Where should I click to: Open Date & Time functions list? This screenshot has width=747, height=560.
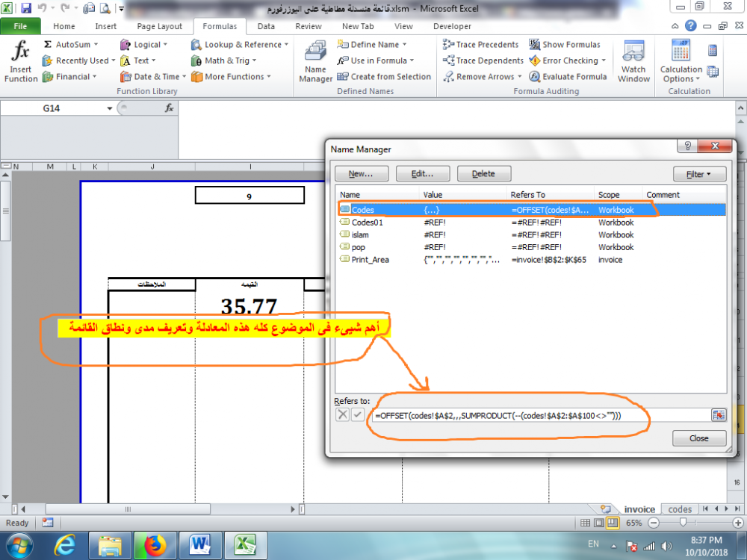(153, 77)
